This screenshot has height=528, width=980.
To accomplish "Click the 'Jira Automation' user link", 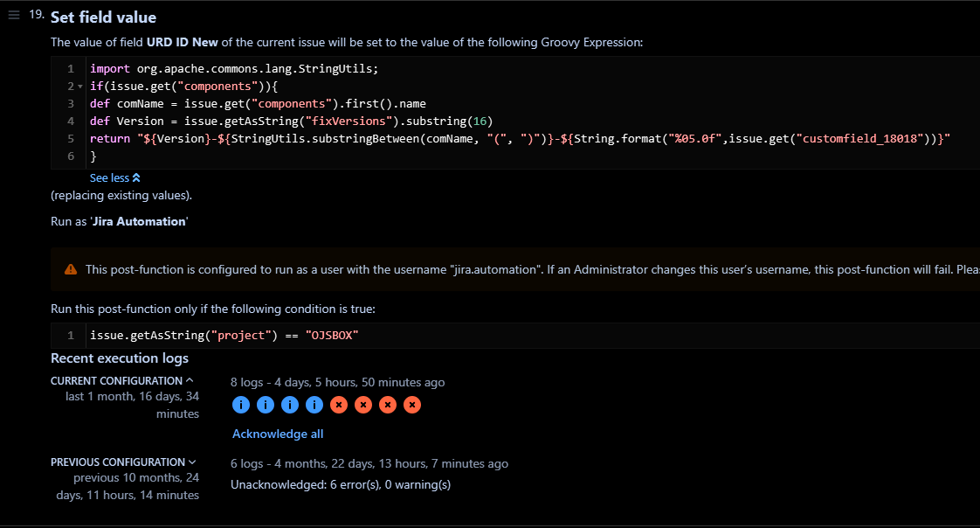I will coord(139,221).
